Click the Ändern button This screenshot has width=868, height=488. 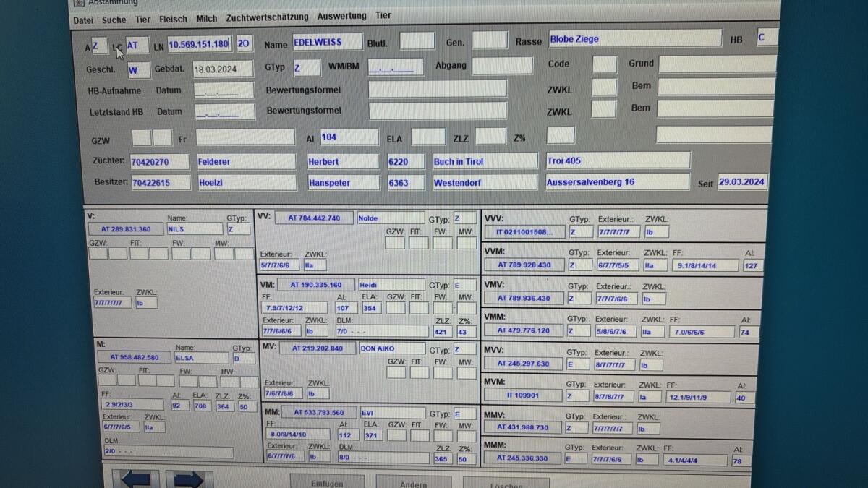click(413, 482)
